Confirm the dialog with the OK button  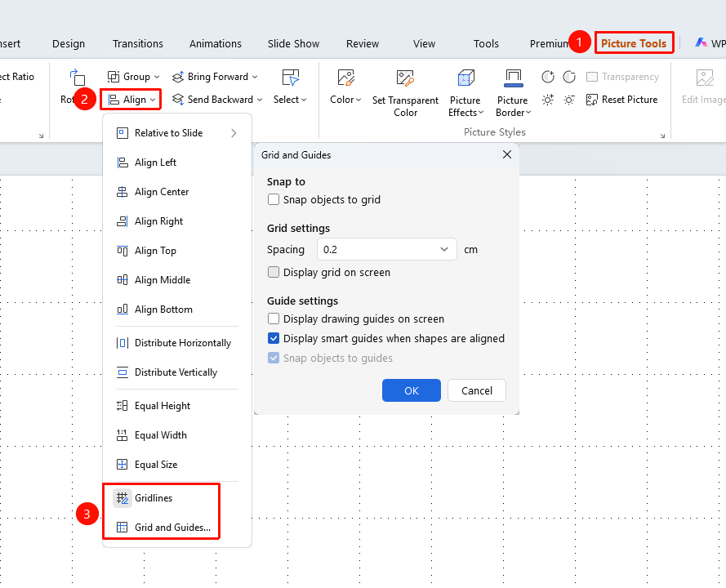coord(411,390)
